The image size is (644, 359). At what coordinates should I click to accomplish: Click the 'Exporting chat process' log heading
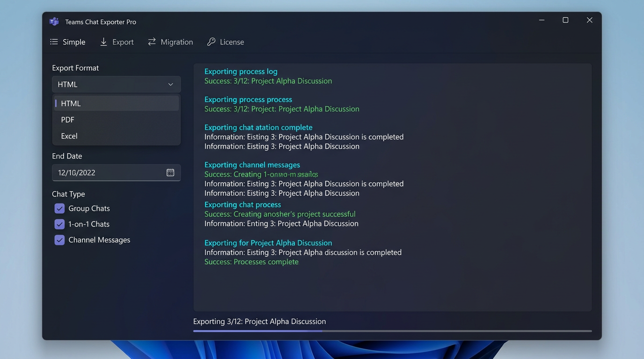tap(243, 205)
